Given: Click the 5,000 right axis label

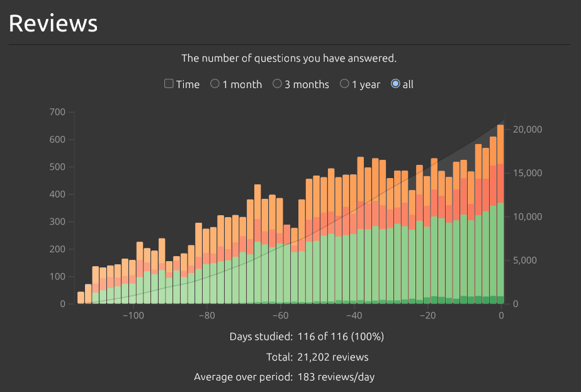Looking at the screenshot, I should click(x=525, y=260).
